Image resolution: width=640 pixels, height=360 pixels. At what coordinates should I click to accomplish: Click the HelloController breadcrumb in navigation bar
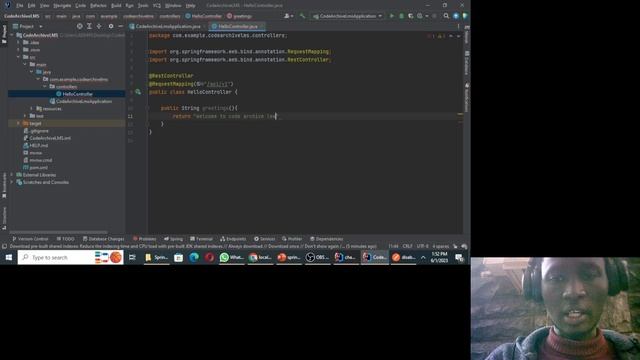(203, 16)
